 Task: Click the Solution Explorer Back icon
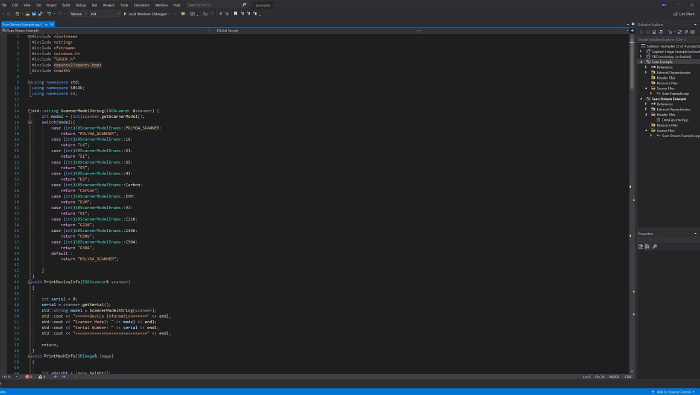coord(642,32)
